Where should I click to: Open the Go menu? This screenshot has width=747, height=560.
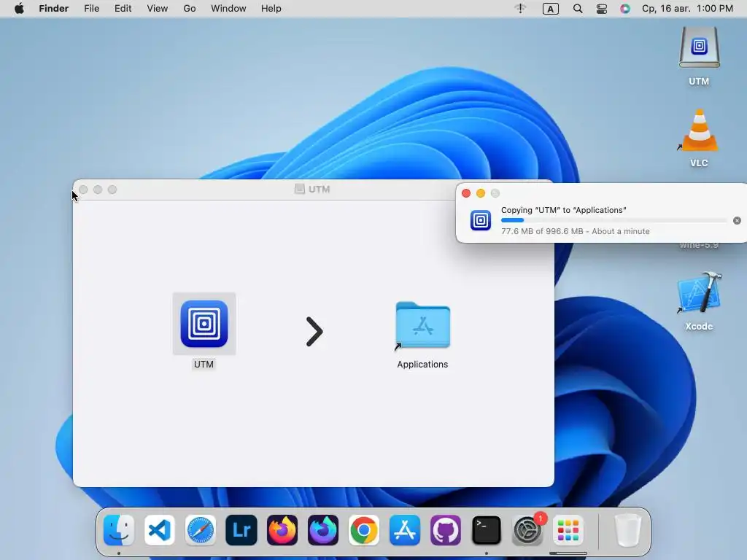pyautogui.click(x=190, y=9)
